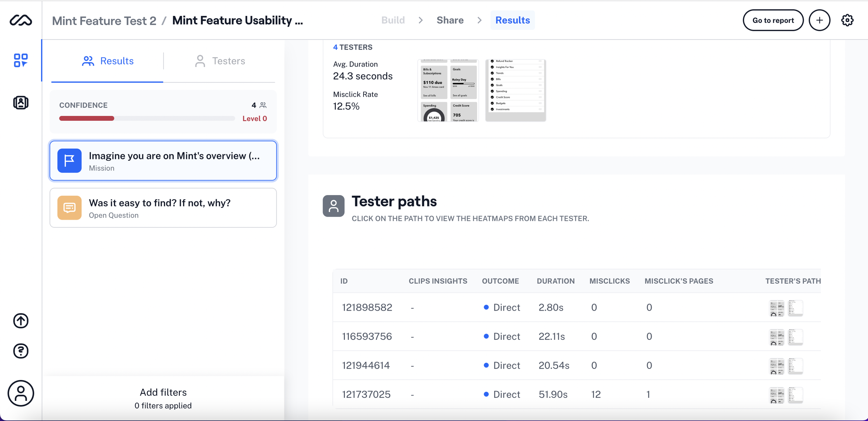
Task: Click the Maze logo icon
Action: tap(20, 20)
